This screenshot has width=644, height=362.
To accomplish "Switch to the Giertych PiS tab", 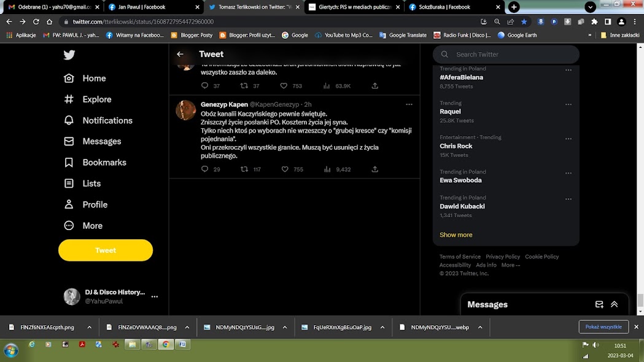I will pos(354,7).
